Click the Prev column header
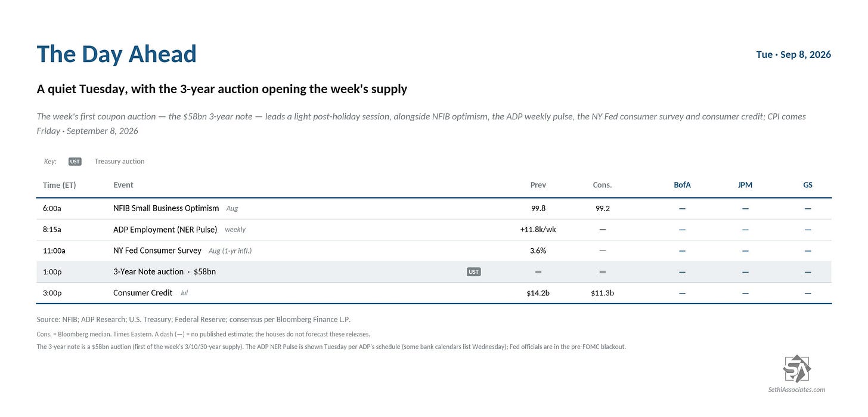868x417 pixels. [538, 185]
